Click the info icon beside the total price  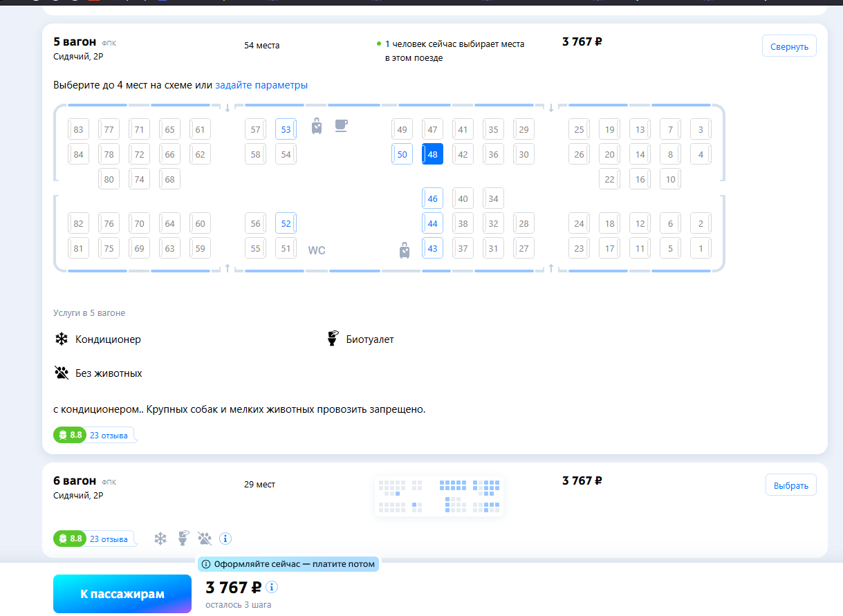[272, 587]
